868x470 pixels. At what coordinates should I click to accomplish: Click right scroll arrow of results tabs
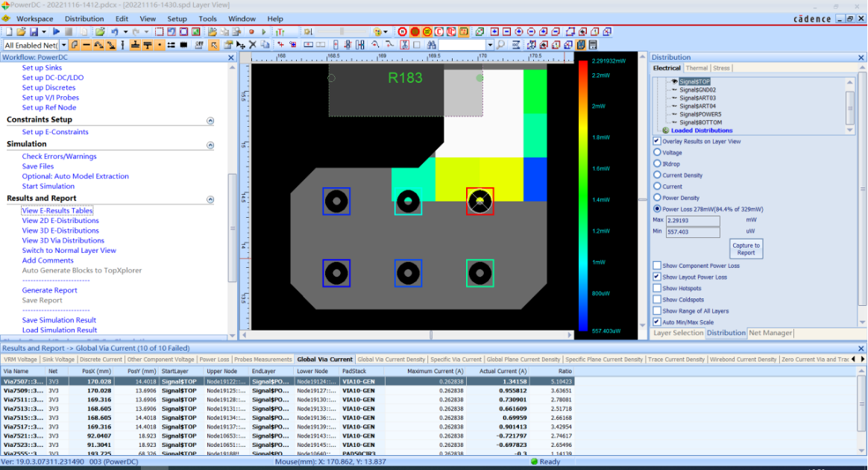(862, 360)
